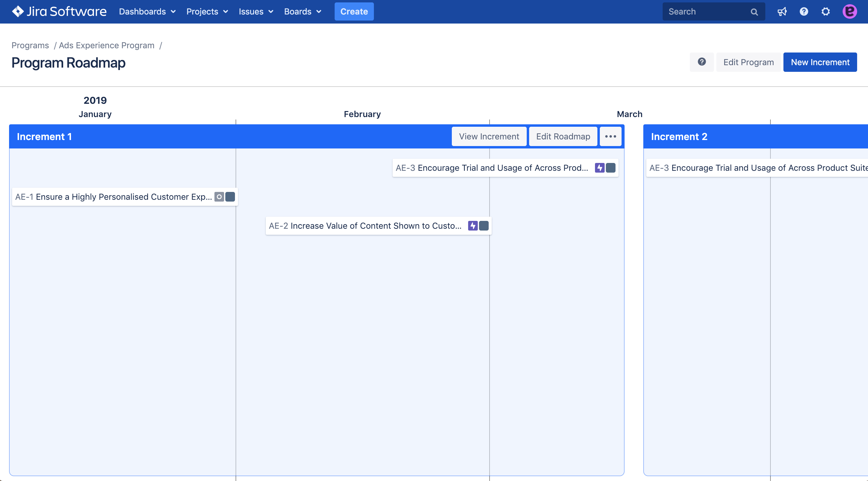Click Edit Roadmap button
Screen dimensions: 868x481
pos(563,136)
